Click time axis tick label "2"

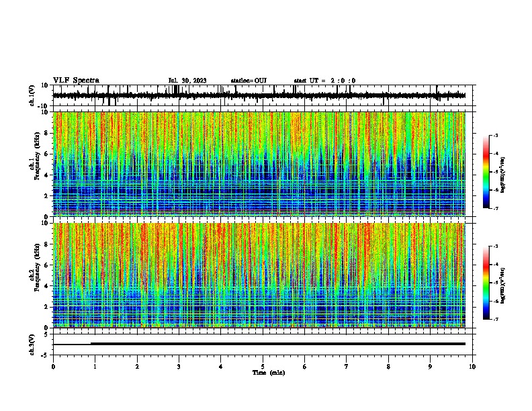pos(137,367)
